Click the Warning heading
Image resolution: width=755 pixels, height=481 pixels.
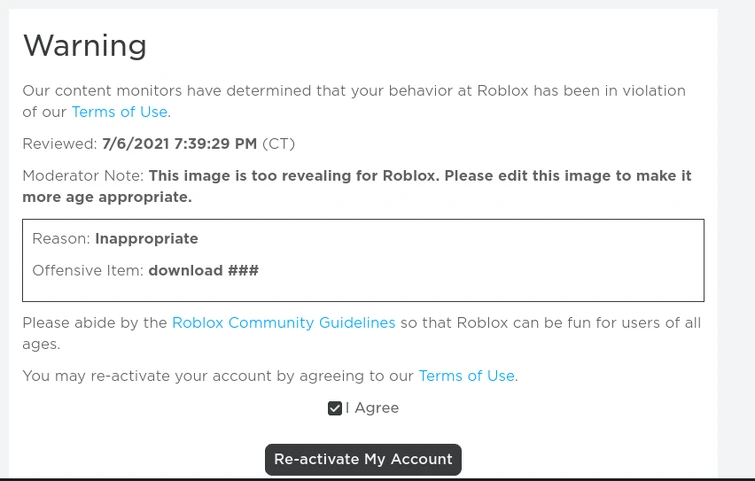[x=85, y=45]
